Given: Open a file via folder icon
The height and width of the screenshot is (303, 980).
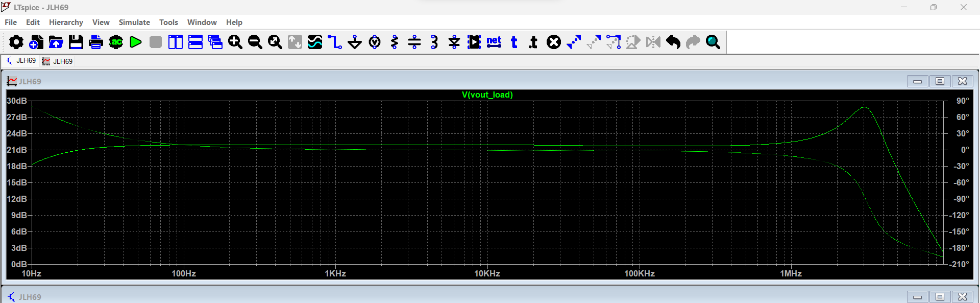Looking at the screenshot, I should [x=56, y=42].
